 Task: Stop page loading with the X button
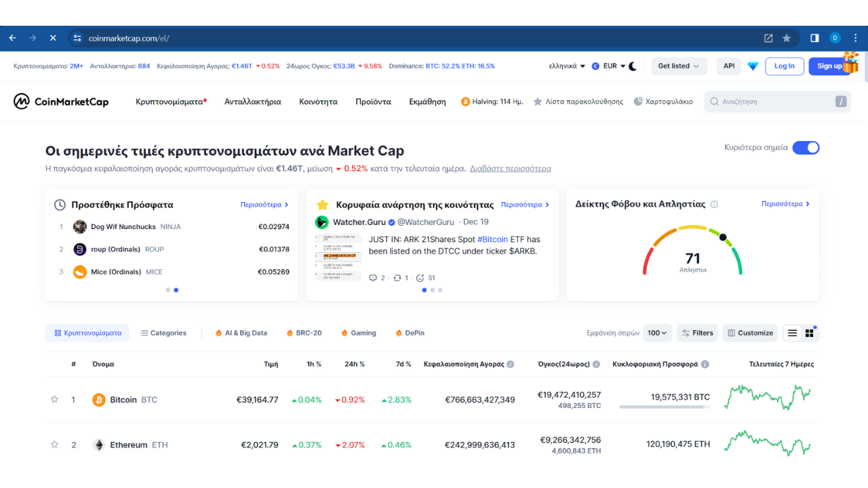click(x=53, y=38)
